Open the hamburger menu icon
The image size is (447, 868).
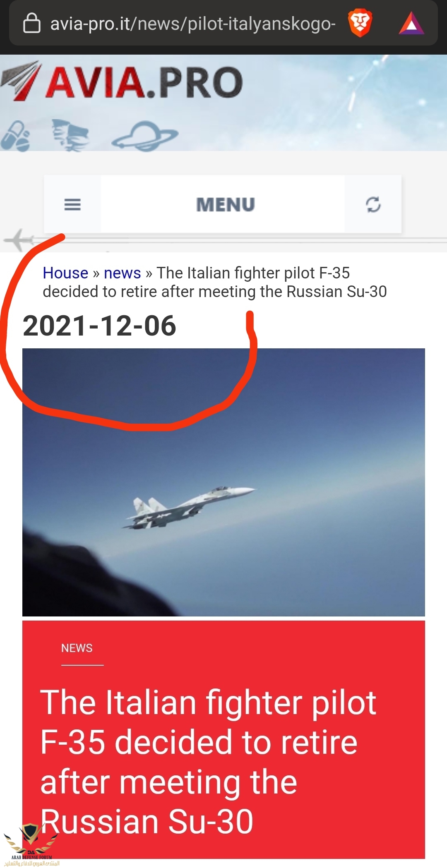point(72,204)
